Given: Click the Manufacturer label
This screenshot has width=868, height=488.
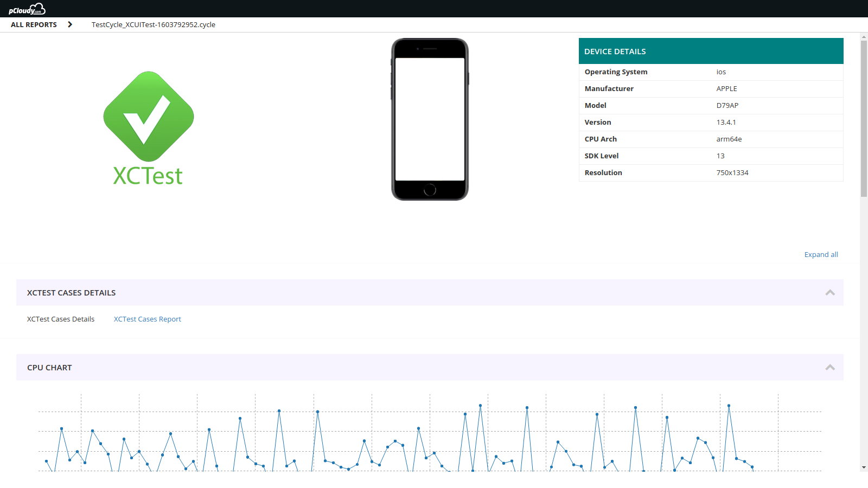Looking at the screenshot, I should pyautogui.click(x=609, y=88).
